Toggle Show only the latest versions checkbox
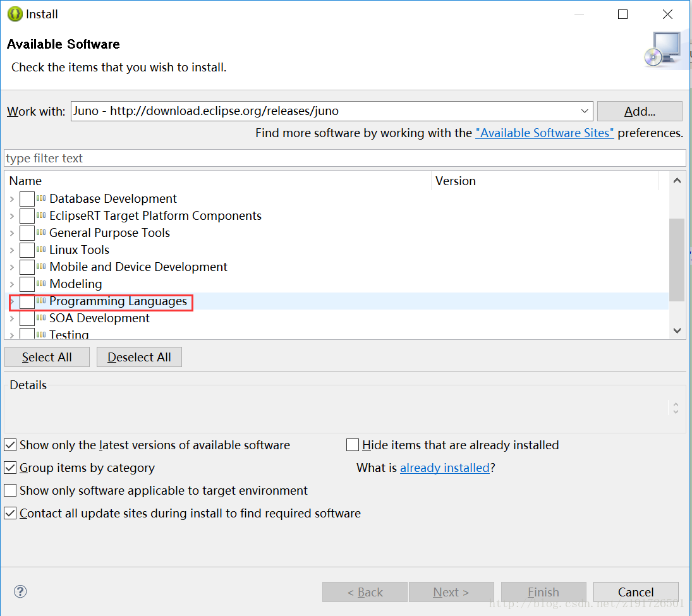Viewport: 692px width, 616px height. [x=10, y=445]
